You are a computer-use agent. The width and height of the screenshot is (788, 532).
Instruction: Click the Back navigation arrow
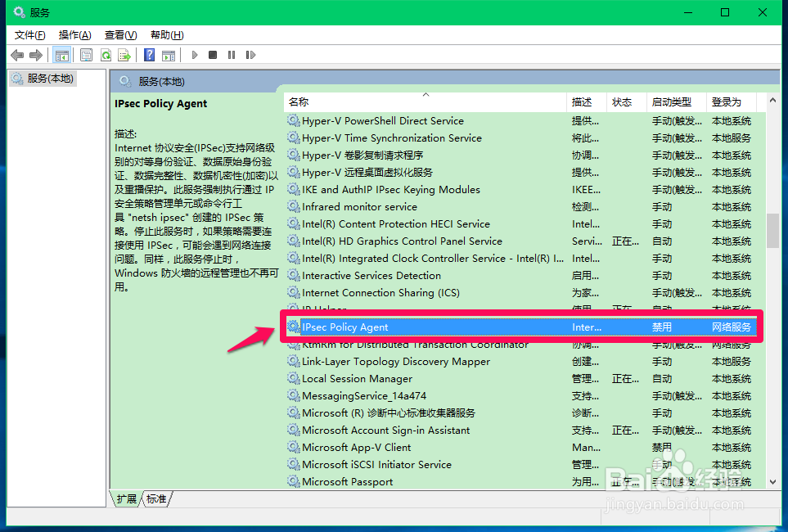17,54
